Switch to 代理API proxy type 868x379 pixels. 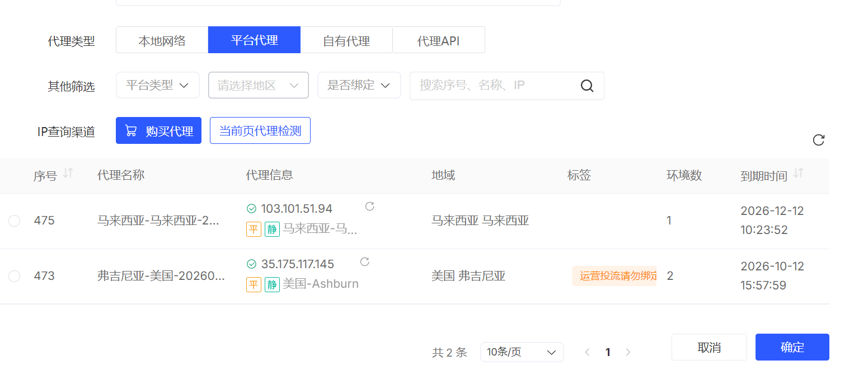tap(439, 40)
